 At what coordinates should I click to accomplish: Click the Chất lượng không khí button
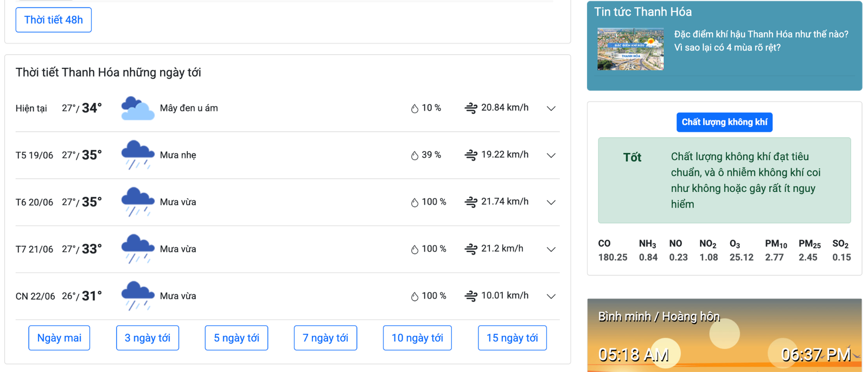pos(724,122)
